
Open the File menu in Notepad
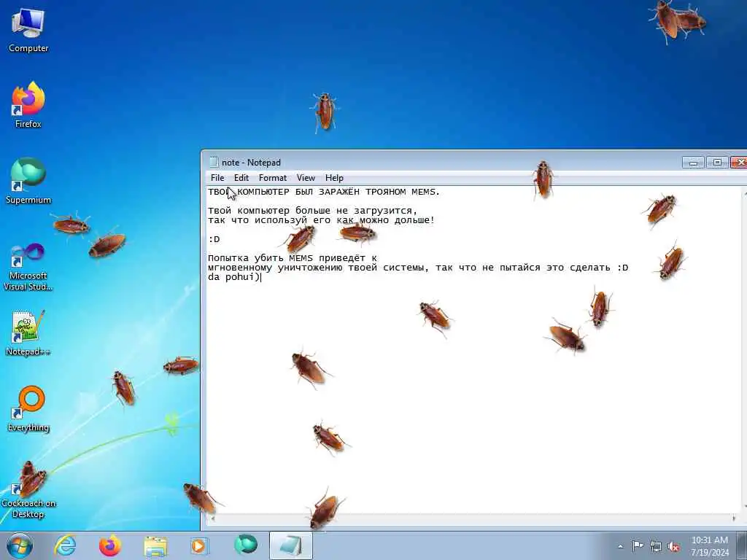(x=217, y=178)
